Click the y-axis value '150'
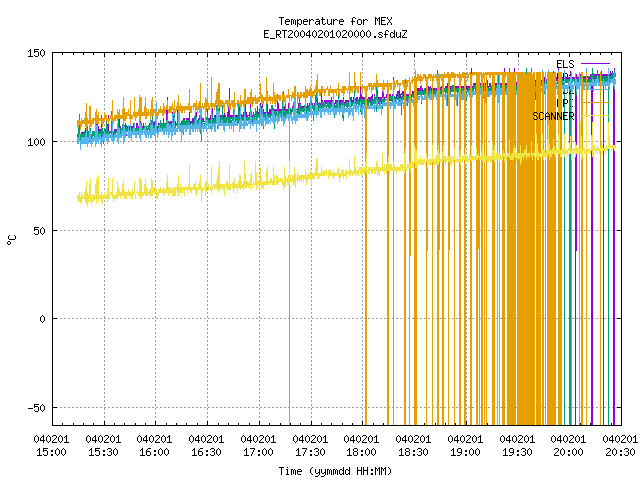 (36, 53)
